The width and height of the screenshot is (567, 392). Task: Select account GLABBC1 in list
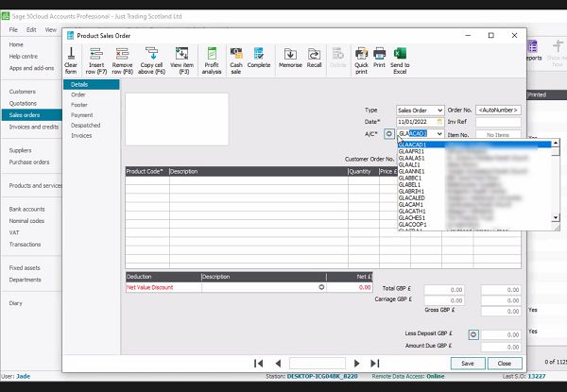[474, 179]
